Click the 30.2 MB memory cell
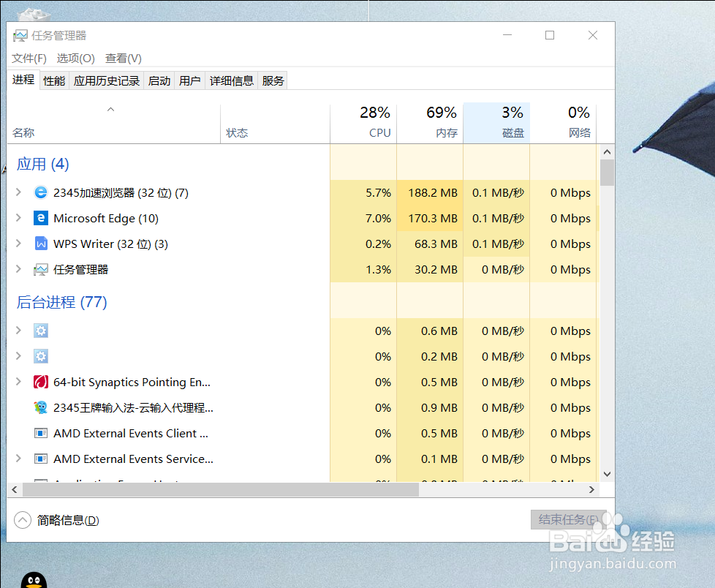 point(430,269)
